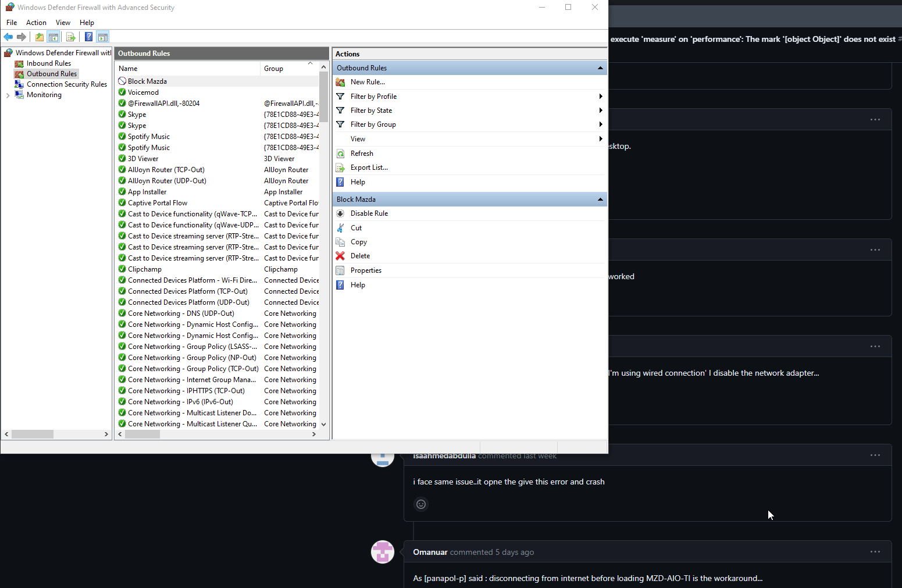Image resolution: width=902 pixels, height=588 pixels.
Task: Click the Refresh icon in Actions pane
Action: point(340,154)
